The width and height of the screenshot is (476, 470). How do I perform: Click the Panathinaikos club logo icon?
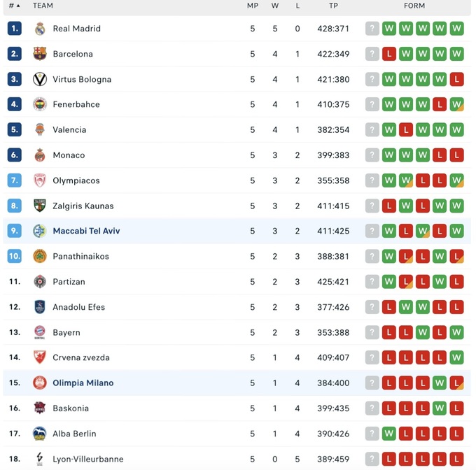point(40,256)
